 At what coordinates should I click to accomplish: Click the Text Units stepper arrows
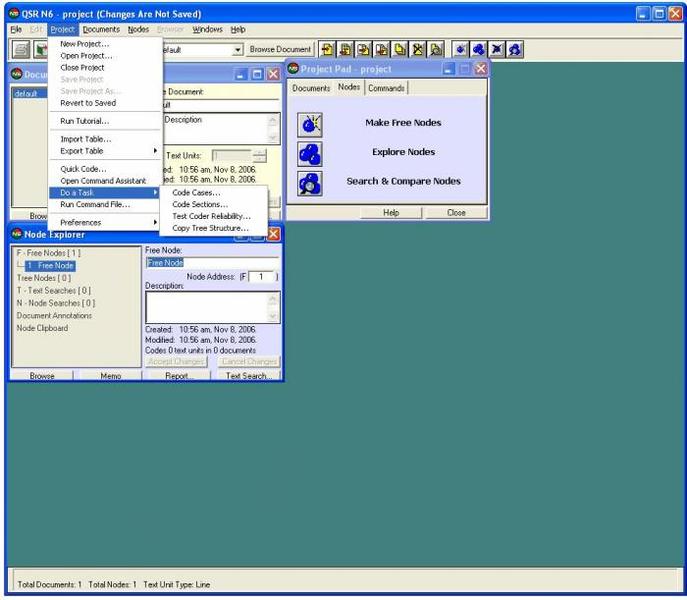click(259, 156)
